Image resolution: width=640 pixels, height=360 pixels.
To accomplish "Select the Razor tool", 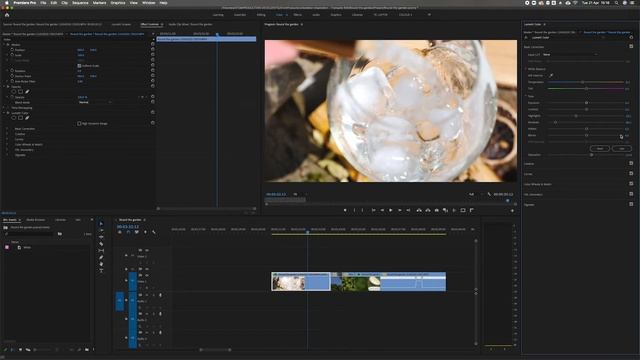I will click(x=101, y=244).
